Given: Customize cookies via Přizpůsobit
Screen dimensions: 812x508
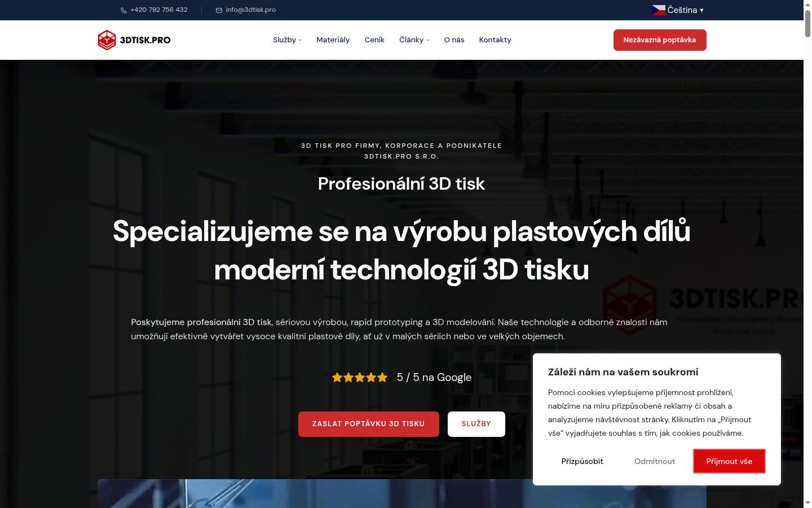Looking at the screenshot, I should point(582,461).
